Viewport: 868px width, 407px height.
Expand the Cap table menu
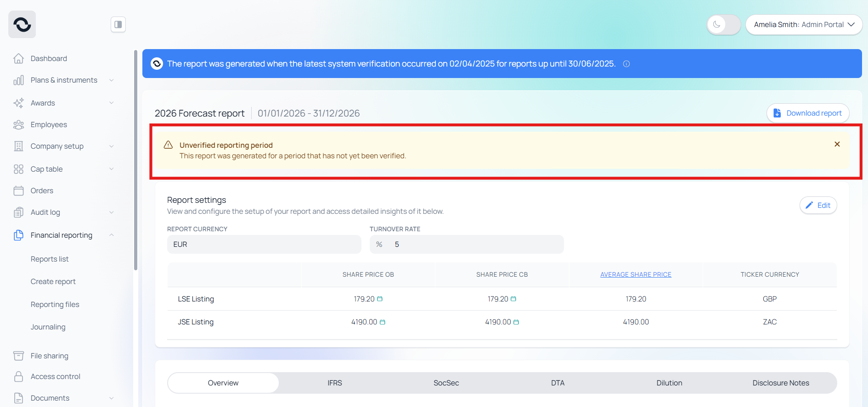coord(64,169)
